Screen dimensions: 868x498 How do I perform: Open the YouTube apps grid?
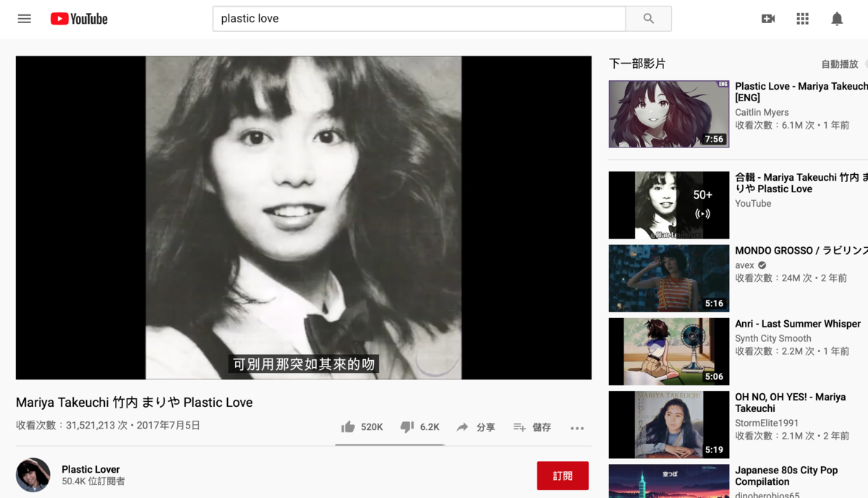coord(802,19)
